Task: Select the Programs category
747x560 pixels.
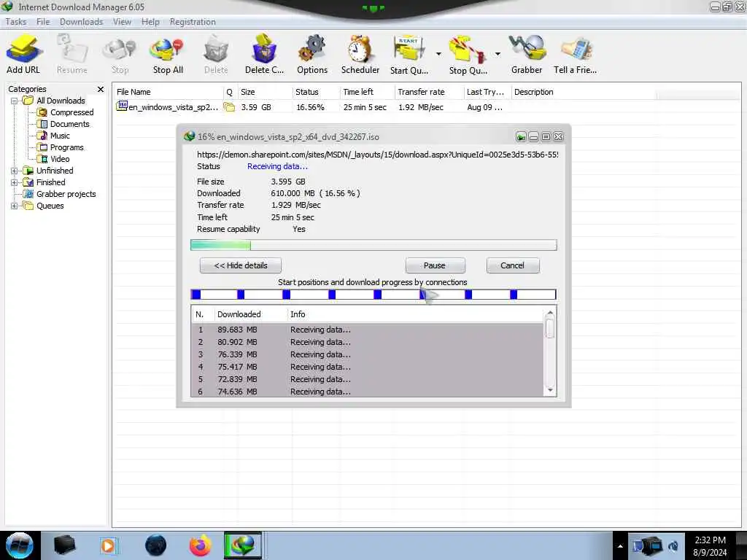Action: (x=61, y=147)
